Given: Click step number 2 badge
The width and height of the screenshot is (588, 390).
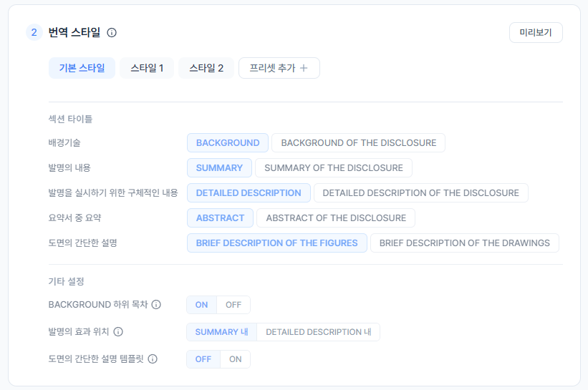Looking at the screenshot, I should (x=34, y=32).
